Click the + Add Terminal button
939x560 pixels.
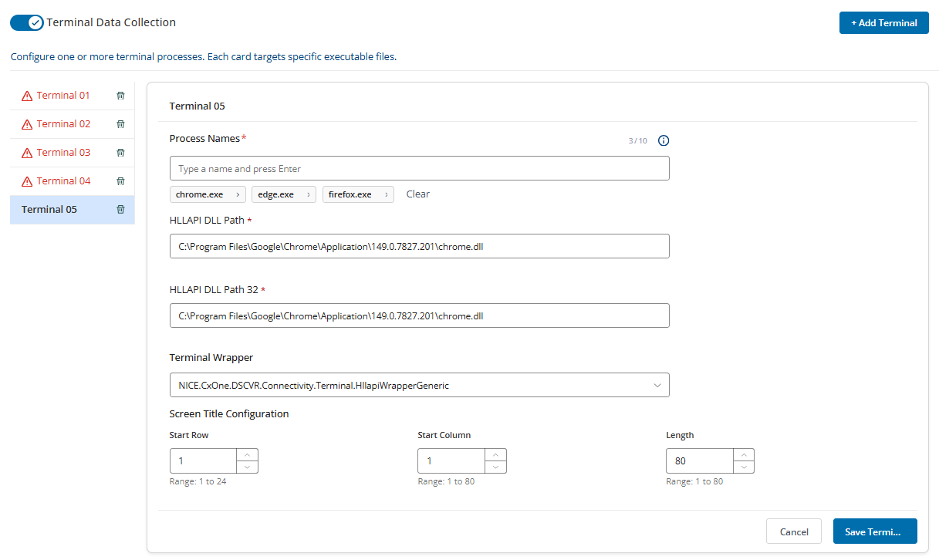(x=883, y=22)
